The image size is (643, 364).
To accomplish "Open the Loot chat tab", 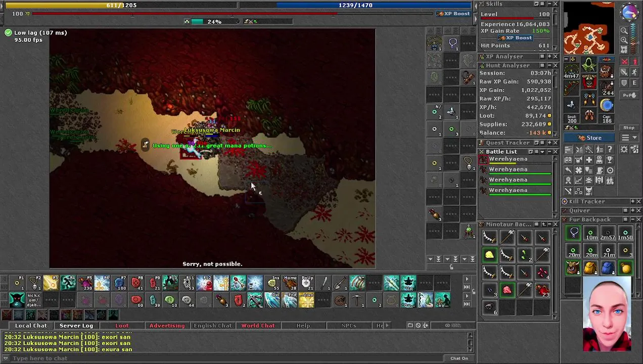I will tap(122, 326).
